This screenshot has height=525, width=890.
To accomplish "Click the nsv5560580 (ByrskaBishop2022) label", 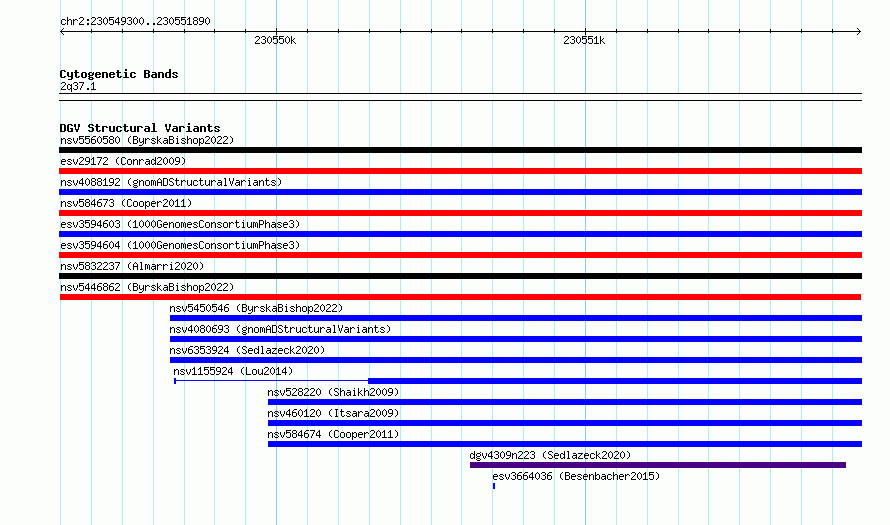I will coord(147,140).
